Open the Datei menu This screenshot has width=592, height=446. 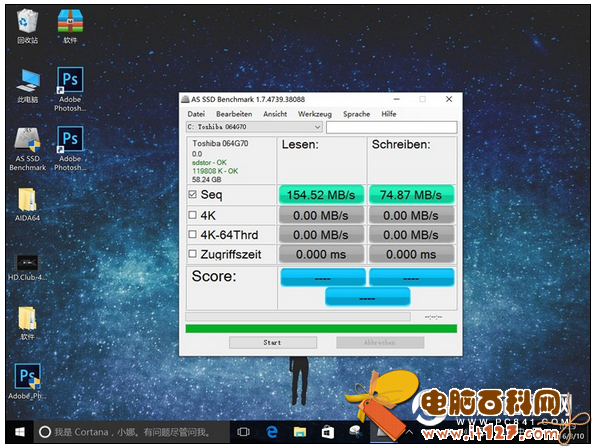(x=196, y=114)
